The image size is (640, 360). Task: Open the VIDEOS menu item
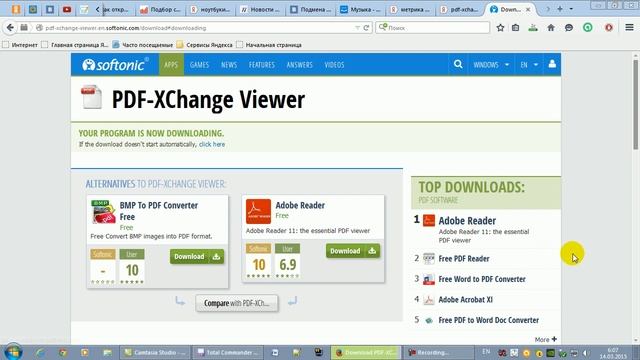pyautogui.click(x=334, y=64)
